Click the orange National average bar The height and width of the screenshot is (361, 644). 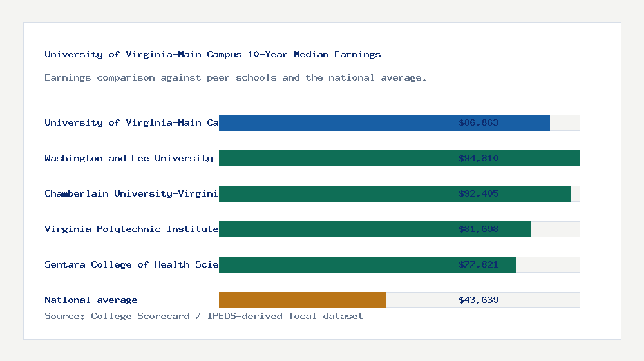pyautogui.click(x=302, y=300)
